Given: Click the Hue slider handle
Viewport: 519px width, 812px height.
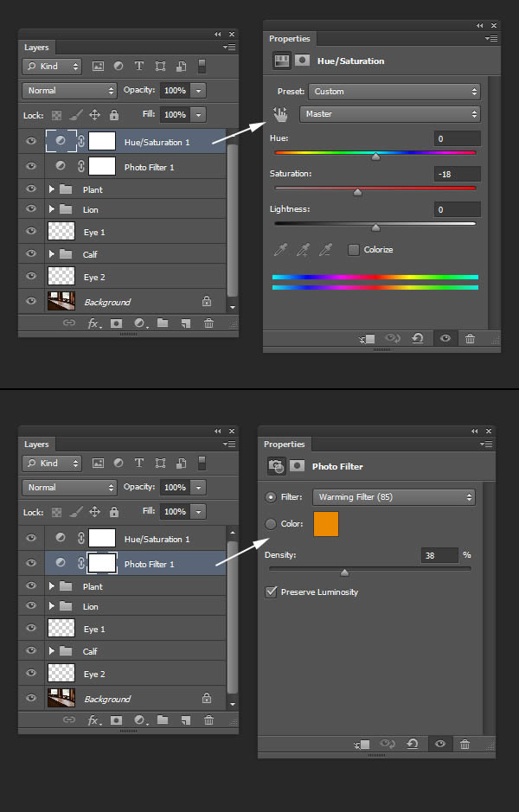Looking at the screenshot, I should pyautogui.click(x=376, y=157).
